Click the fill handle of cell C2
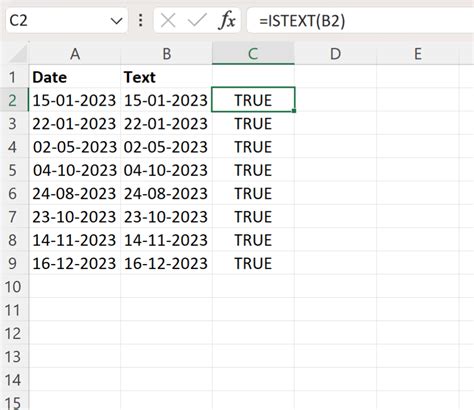 click(294, 111)
